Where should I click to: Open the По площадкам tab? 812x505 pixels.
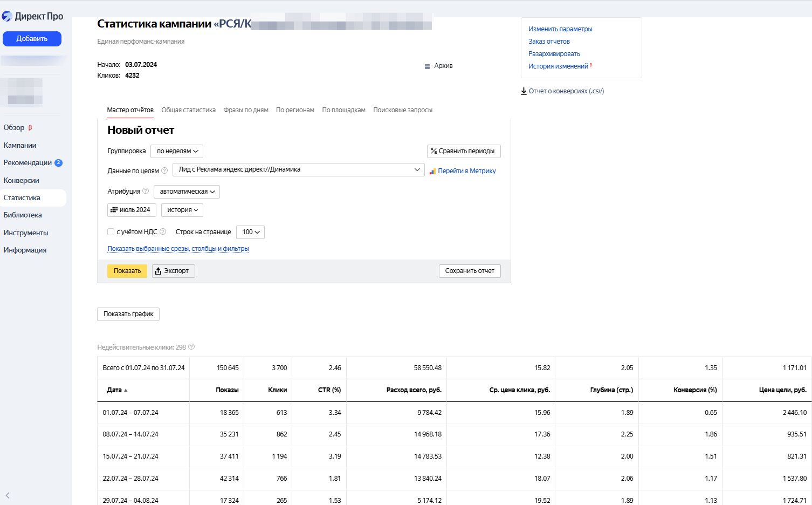pyautogui.click(x=343, y=110)
